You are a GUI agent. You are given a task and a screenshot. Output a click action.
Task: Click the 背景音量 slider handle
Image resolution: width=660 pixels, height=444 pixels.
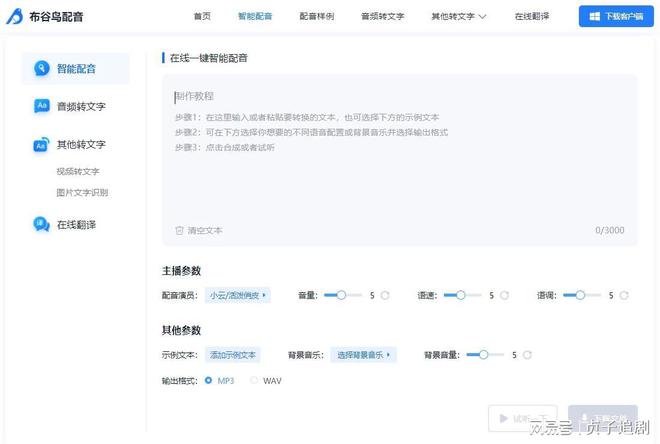click(x=484, y=354)
